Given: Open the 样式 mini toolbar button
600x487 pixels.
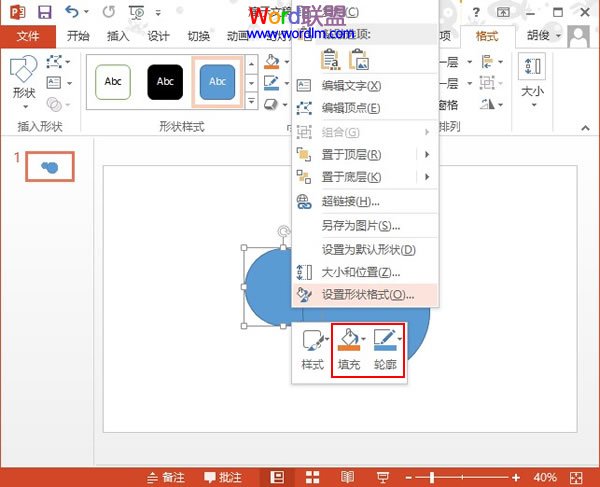Looking at the screenshot, I should 313,350.
